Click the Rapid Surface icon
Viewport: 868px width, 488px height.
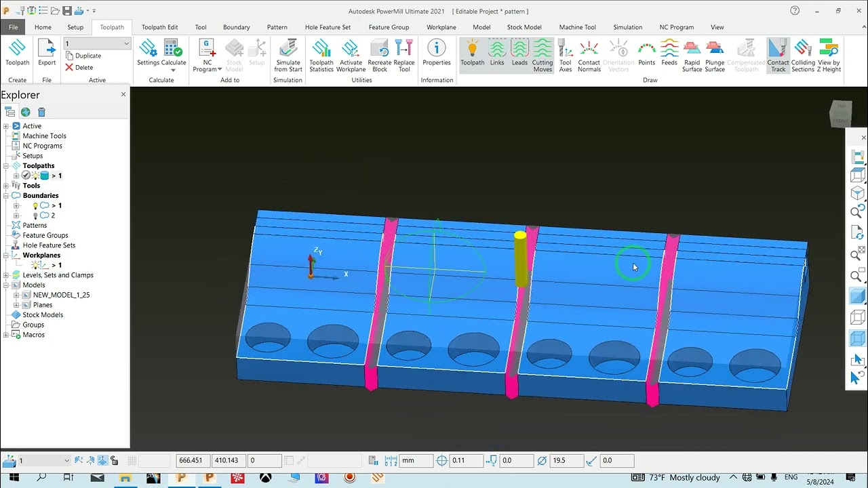point(692,49)
